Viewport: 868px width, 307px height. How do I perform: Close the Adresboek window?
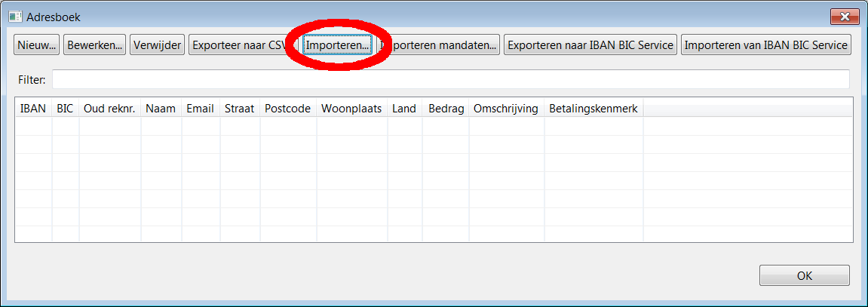pos(845,16)
